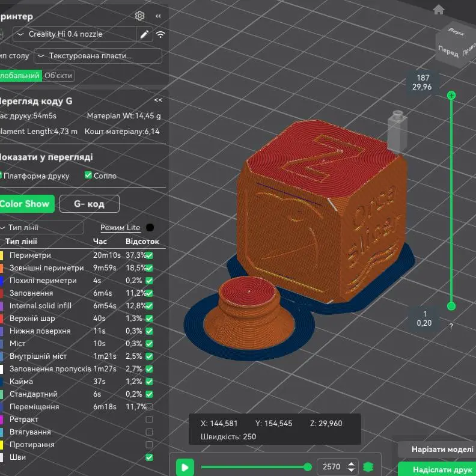Disable Шви seams display
This screenshot has width=476, height=476.
(x=149, y=457)
